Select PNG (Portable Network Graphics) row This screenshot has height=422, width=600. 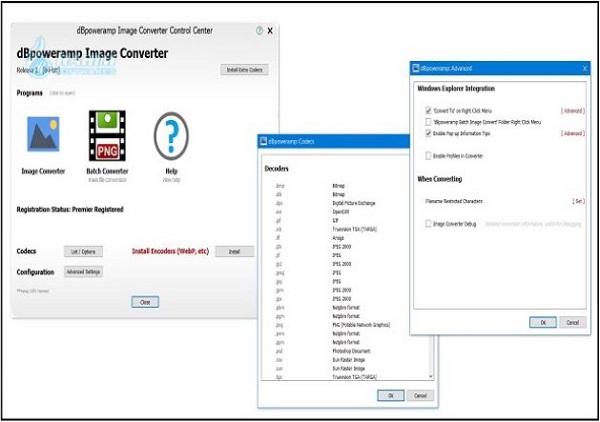(x=333, y=325)
